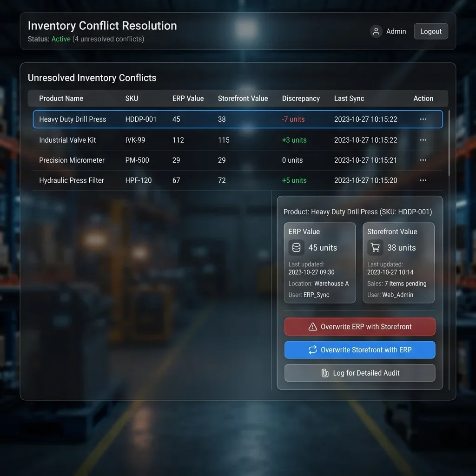Select the Hydraulic Press Filter row
The width and height of the screenshot is (476, 476).
point(238,180)
